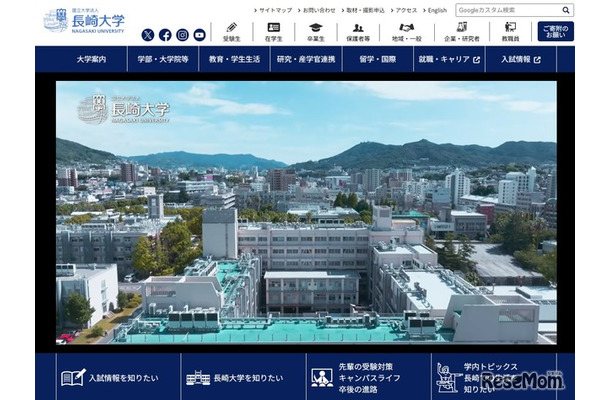Open the 学部・大学院等 menu
Screen dimensions: 610x400
tap(163, 60)
